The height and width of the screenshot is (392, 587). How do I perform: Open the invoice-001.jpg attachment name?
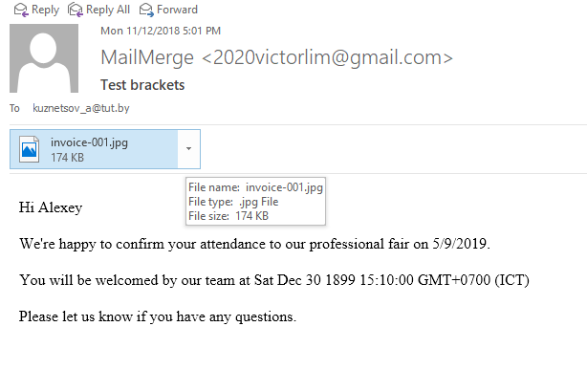coord(89,142)
